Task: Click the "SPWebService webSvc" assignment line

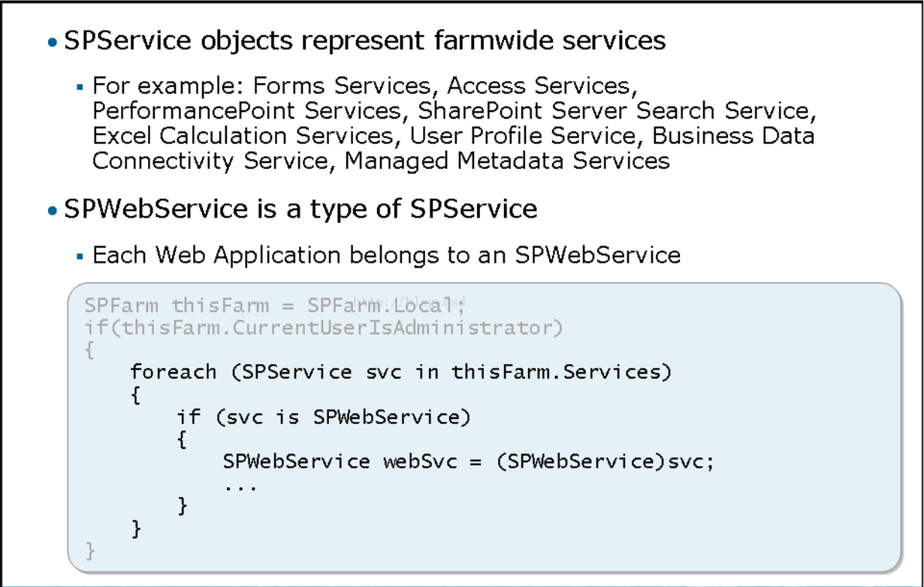Action: pyautogui.click(x=468, y=461)
